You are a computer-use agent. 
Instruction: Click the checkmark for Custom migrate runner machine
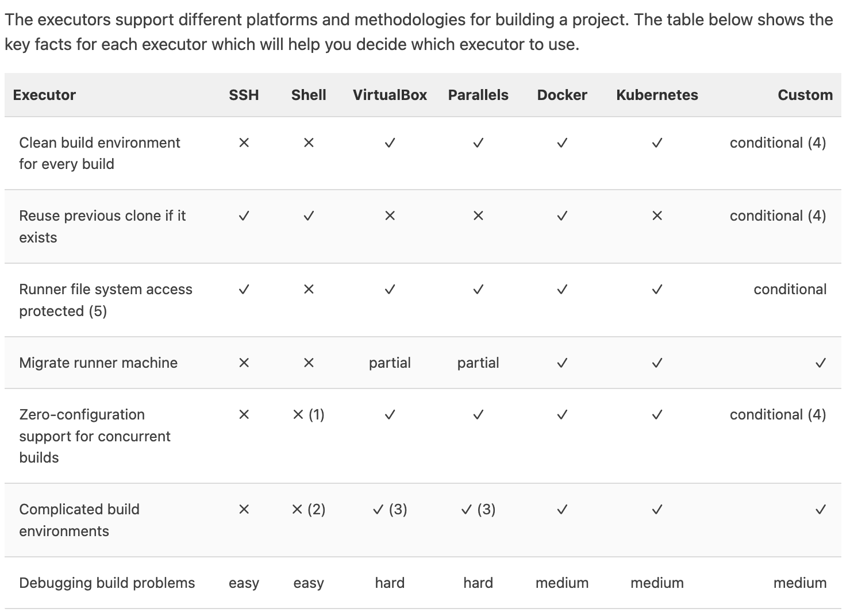tap(820, 363)
